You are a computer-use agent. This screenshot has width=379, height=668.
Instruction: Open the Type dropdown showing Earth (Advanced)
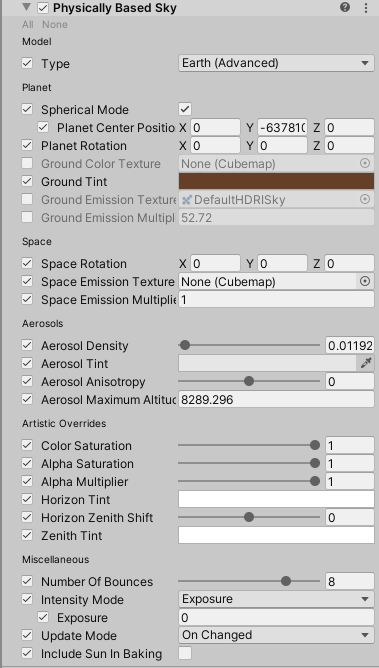coord(276,63)
